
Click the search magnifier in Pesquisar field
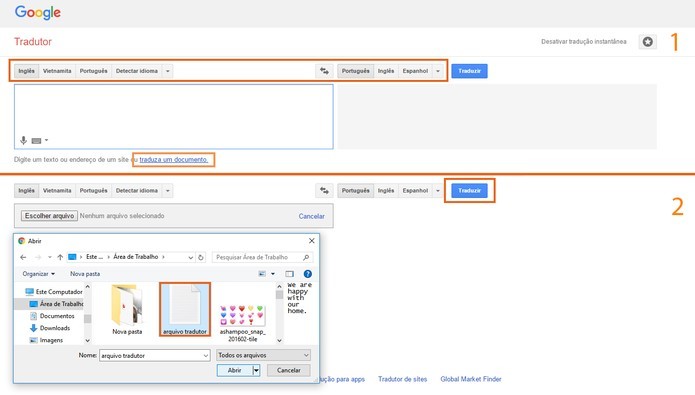(x=306, y=257)
